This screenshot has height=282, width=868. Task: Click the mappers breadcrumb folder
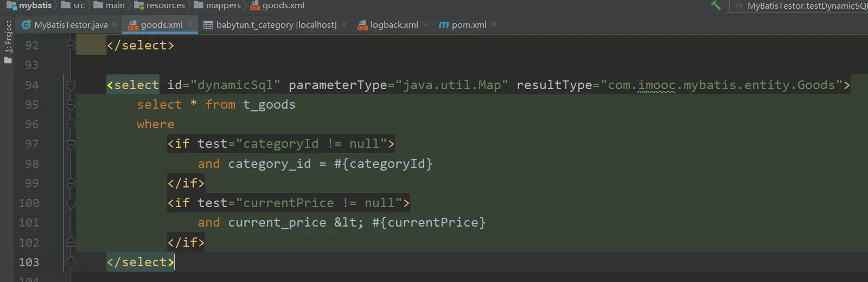tap(218, 5)
